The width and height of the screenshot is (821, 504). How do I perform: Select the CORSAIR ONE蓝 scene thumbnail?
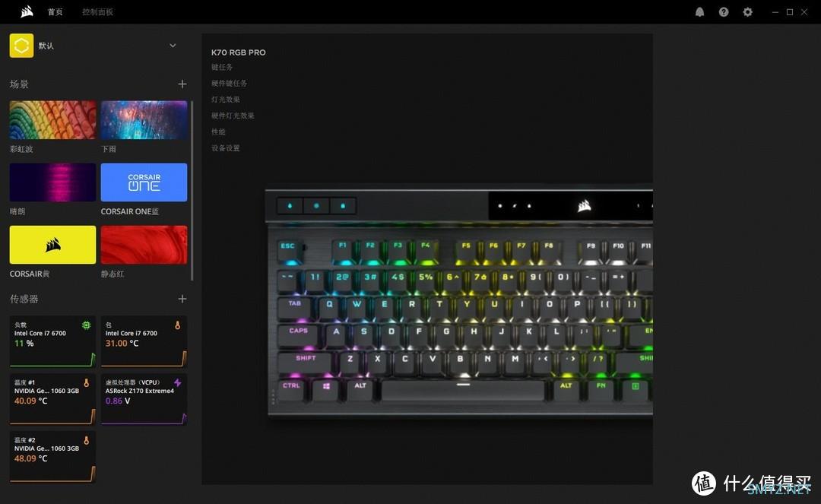[x=144, y=182]
